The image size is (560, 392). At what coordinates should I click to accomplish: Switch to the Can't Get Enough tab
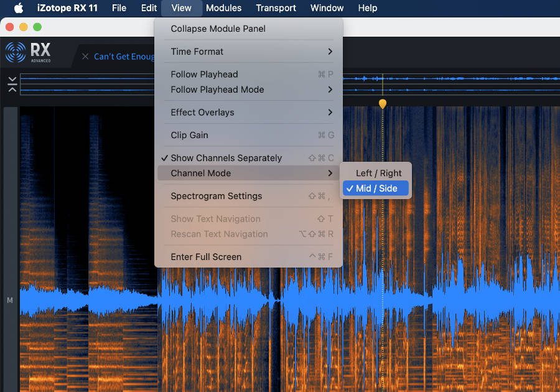pos(124,57)
